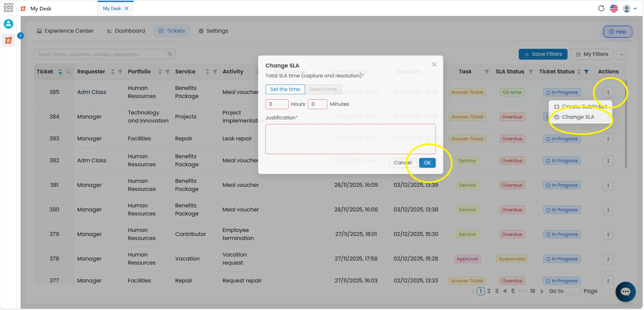Open the active Ticket Status filter
644x310 pixels.
tap(586, 72)
